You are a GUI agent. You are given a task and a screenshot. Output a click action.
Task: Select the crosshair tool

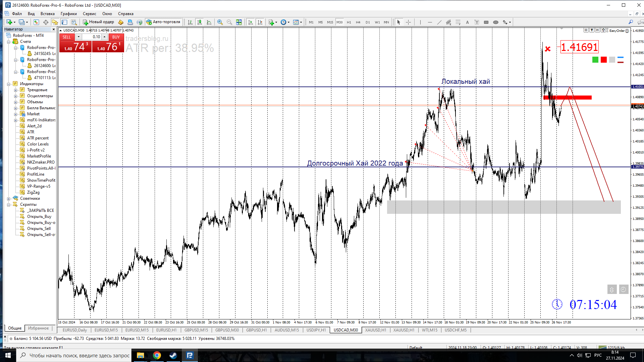click(408, 22)
